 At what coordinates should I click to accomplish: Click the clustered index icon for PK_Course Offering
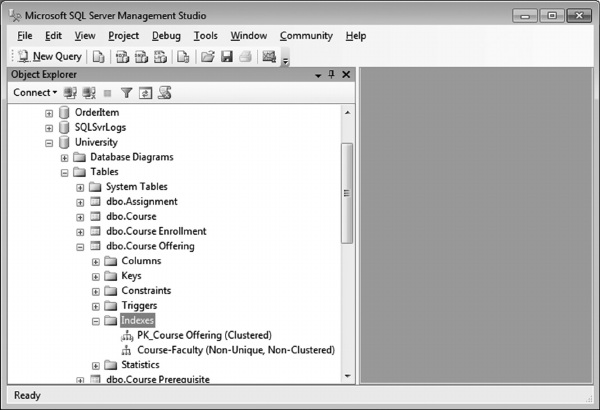(x=127, y=336)
